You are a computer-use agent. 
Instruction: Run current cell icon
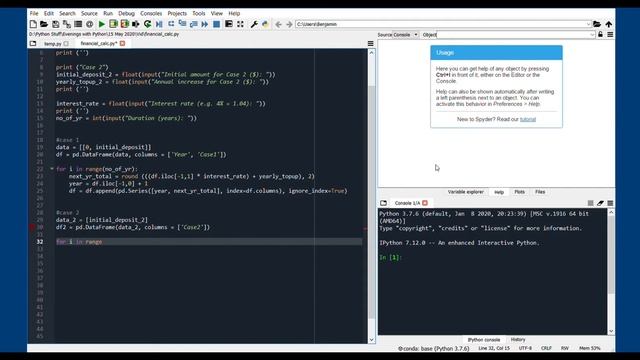113,24
